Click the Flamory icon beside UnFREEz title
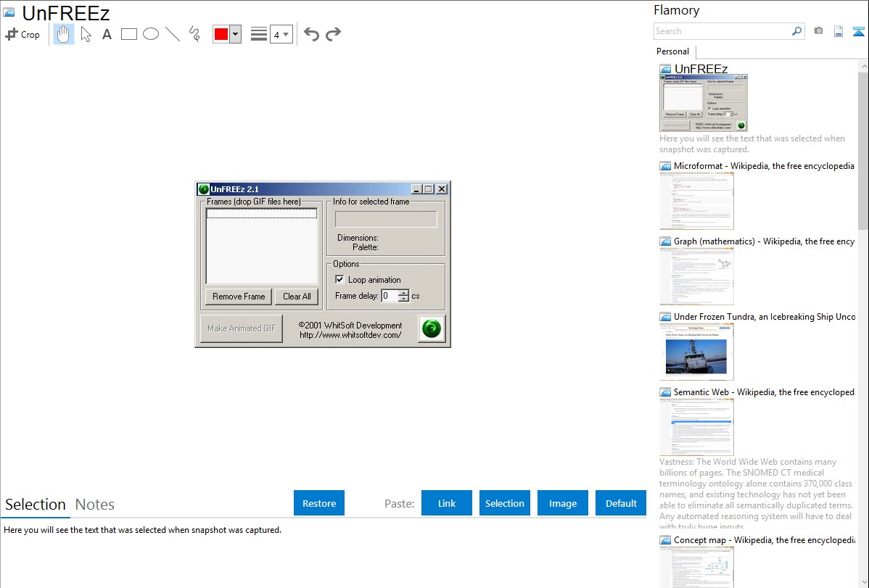Image resolution: width=869 pixels, height=588 pixels. pyautogui.click(x=9, y=12)
